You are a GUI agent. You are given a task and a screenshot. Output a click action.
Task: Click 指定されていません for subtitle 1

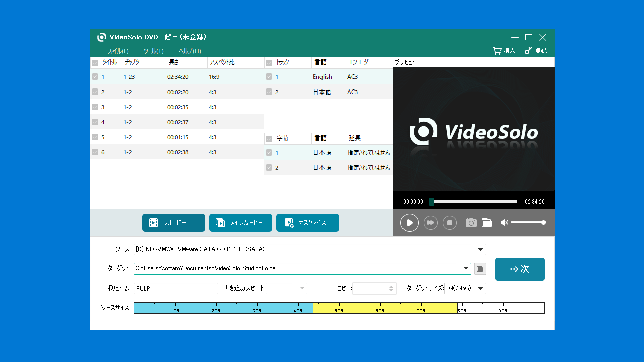coord(369,153)
